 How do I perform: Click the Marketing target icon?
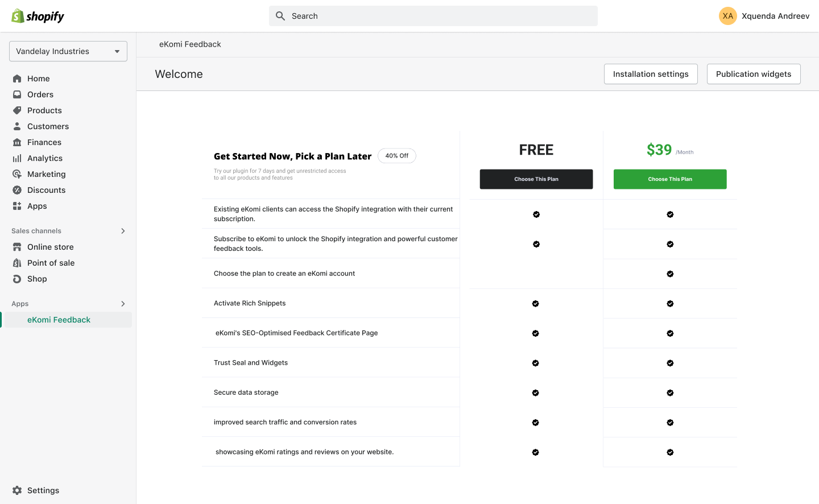tap(17, 174)
